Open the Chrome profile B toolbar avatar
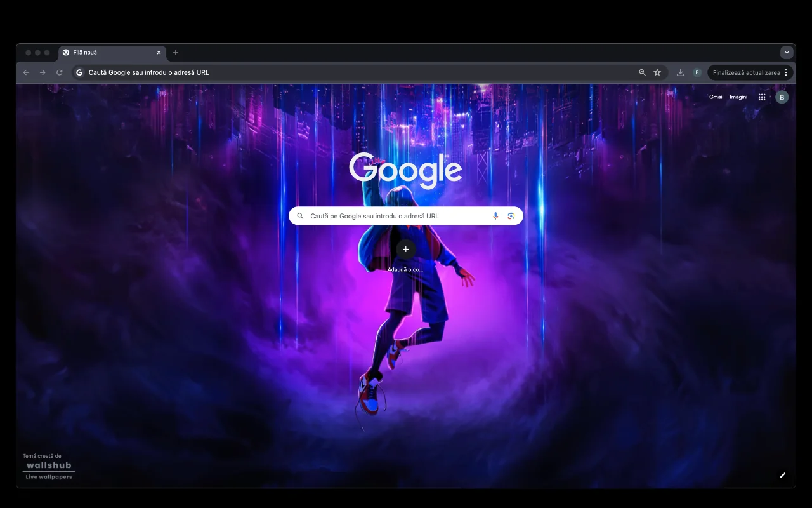 coord(697,72)
